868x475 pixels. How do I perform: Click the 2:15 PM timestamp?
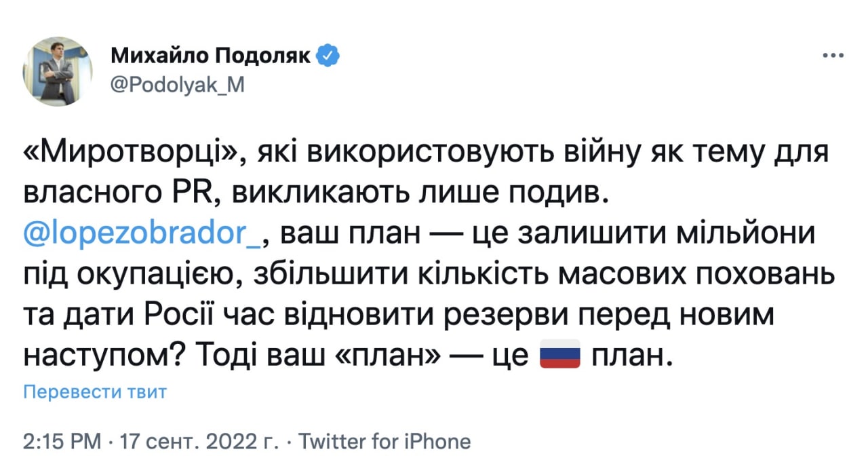point(62,442)
